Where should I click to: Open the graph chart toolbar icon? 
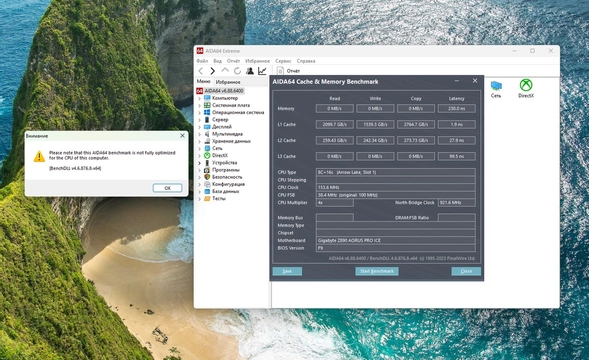[x=262, y=71]
